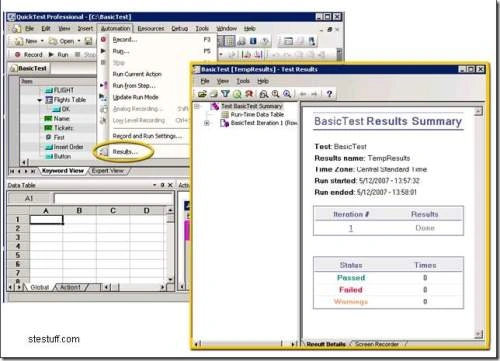Go back with the left arrow icon
The height and width of the screenshot is (361, 500).
point(303,94)
